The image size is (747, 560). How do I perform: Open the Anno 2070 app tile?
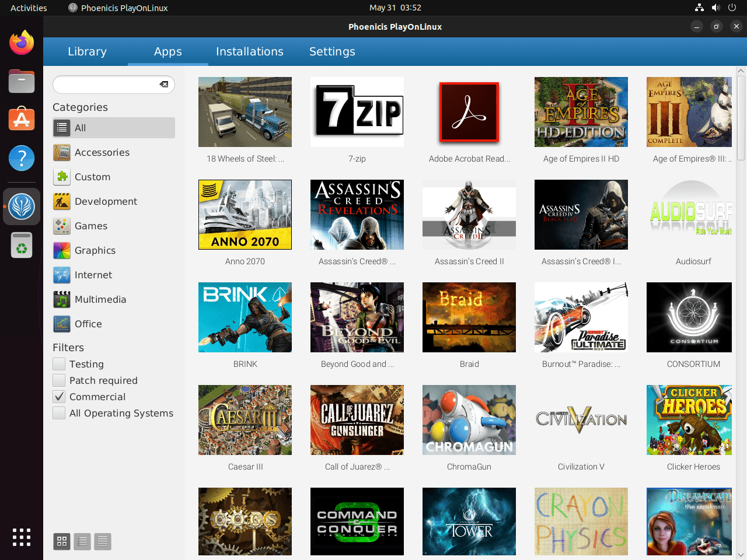pos(245,215)
